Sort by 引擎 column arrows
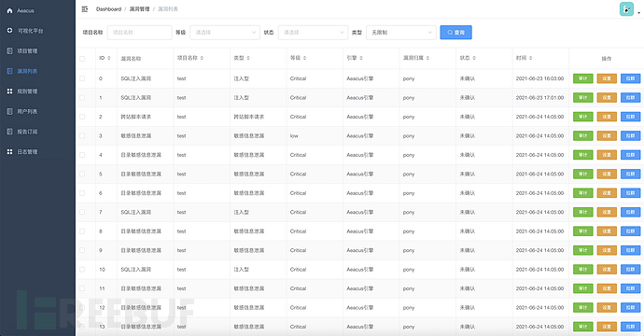644x336 pixels. 361,58
